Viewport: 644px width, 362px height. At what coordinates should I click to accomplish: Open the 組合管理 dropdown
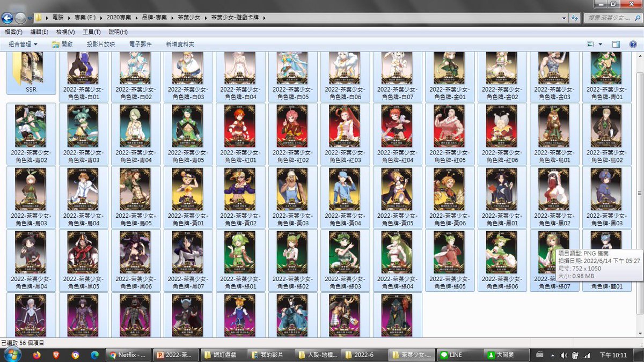(x=23, y=44)
